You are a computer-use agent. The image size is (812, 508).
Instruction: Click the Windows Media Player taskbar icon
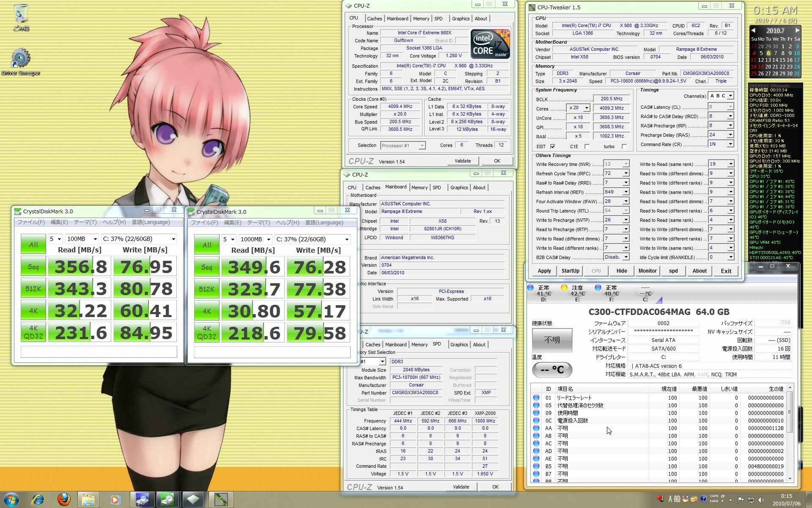click(115, 500)
